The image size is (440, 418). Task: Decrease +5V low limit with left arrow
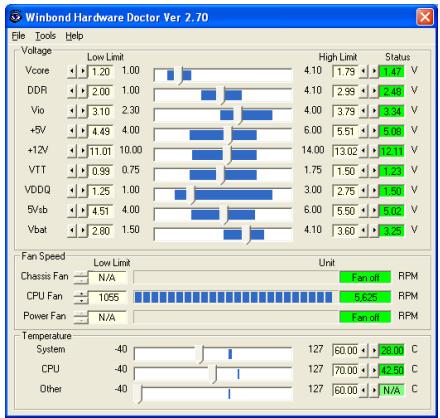click(x=72, y=131)
